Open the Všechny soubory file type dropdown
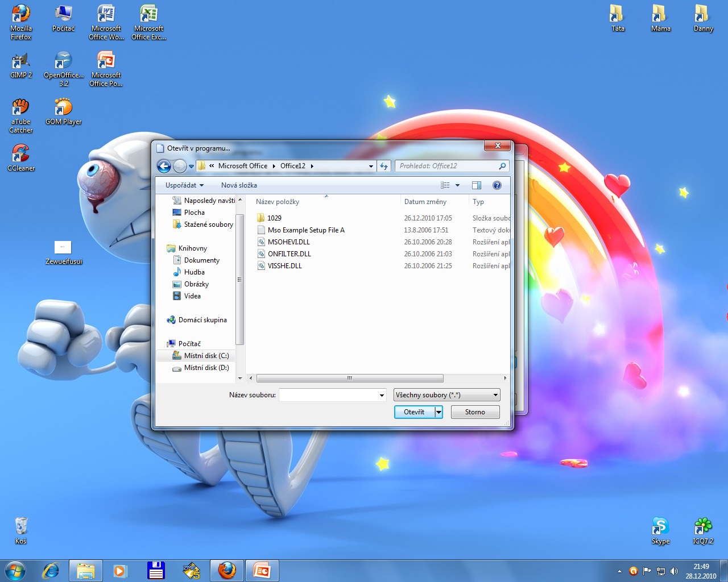The image size is (728, 582). pos(447,395)
